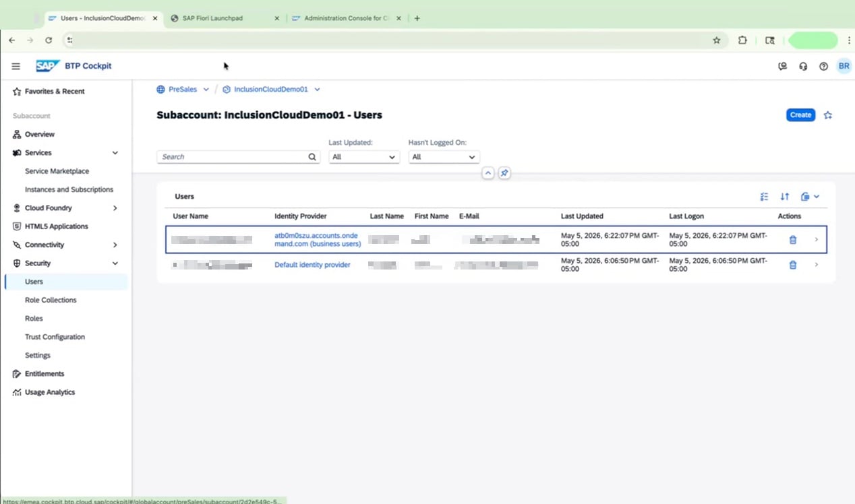Collapse the filter header with up arrow
855x504 pixels.
point(488,173)
